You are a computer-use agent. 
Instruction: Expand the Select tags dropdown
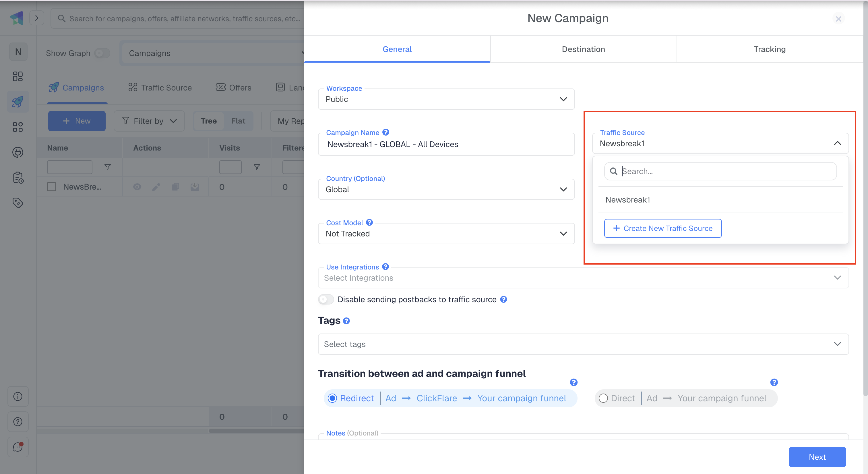pyautogui.click(x=583, y=344)
